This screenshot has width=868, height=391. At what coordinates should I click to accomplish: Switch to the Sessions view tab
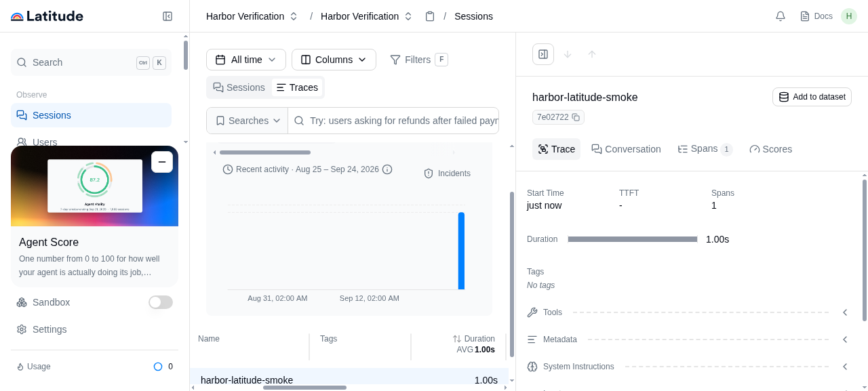tap(239, 87)
